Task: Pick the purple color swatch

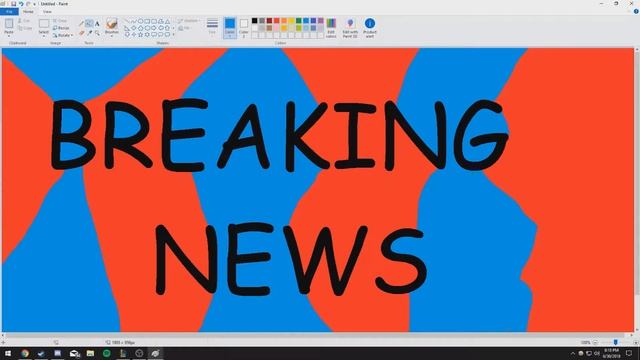Action: tap(321, 20)
